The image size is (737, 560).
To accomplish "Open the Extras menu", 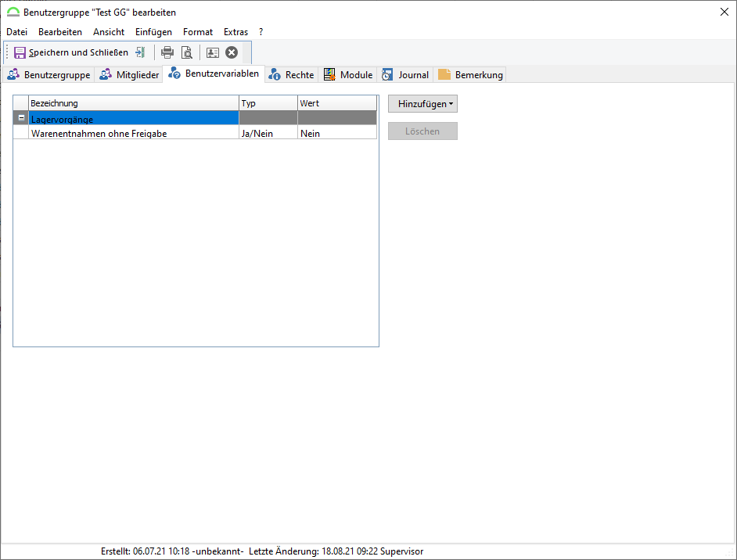I will coord(236,32).
